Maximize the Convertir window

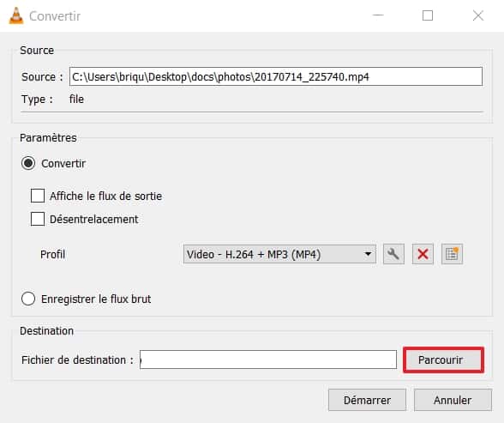(x=428, y=15)
